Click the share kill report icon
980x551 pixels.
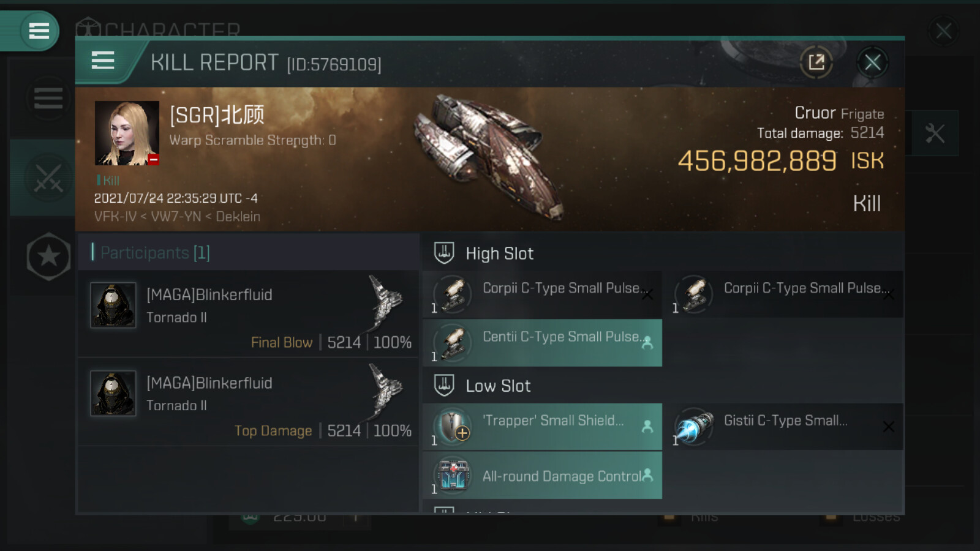(x=816, y=62)
